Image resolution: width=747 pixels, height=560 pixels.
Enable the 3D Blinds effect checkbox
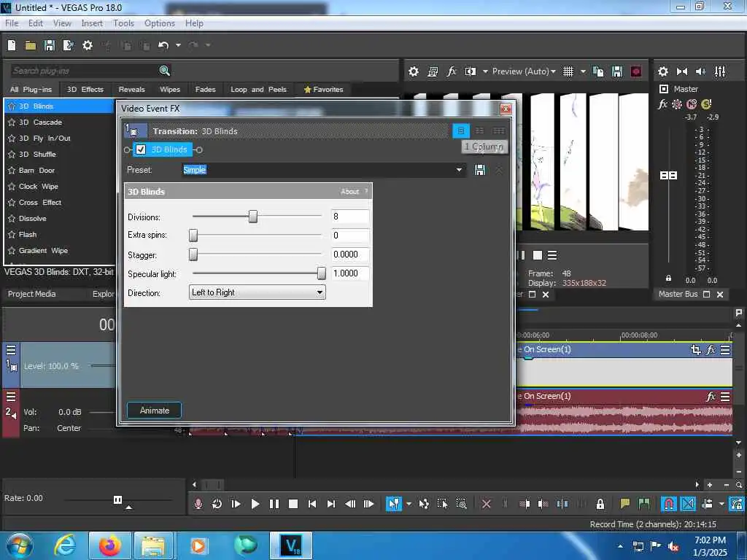point(141,149)
